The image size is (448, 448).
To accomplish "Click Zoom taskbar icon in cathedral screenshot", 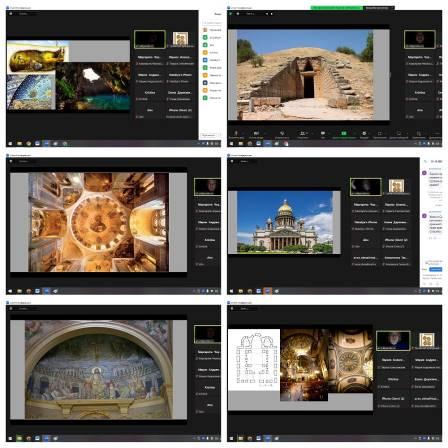I will pyautogui.click(x=268, y=291).
